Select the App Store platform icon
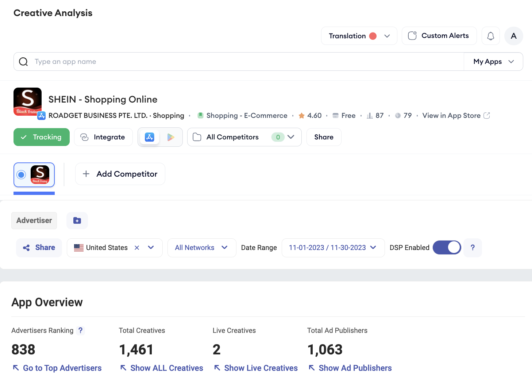The width and height of the screenshot is (532, 392). click(x=150, y=137)
